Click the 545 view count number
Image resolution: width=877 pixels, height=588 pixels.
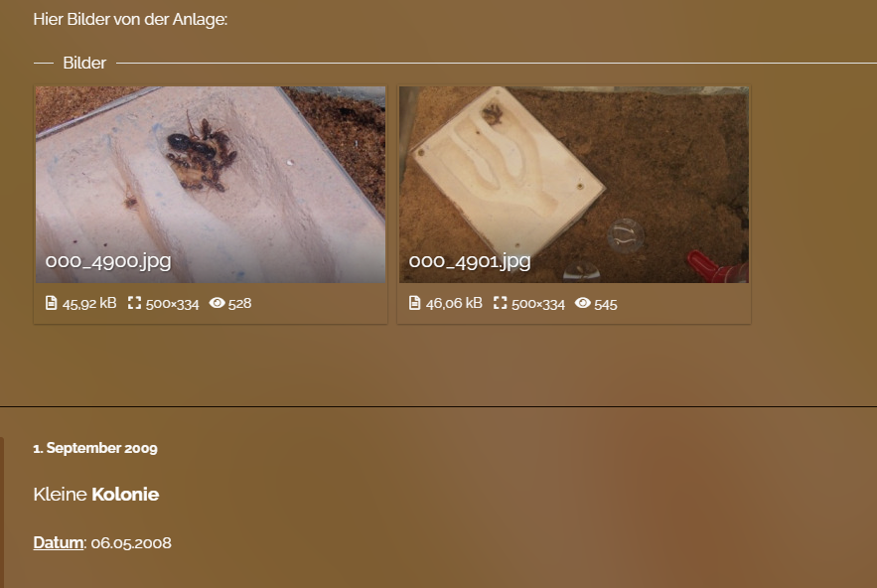tap(606, 304)
